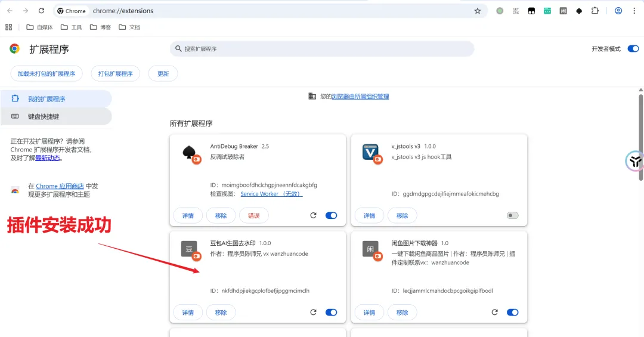Select 键盘快捷键 in the sidebar
Viewport: 644px width, 337px height.
tap(56, 116)
